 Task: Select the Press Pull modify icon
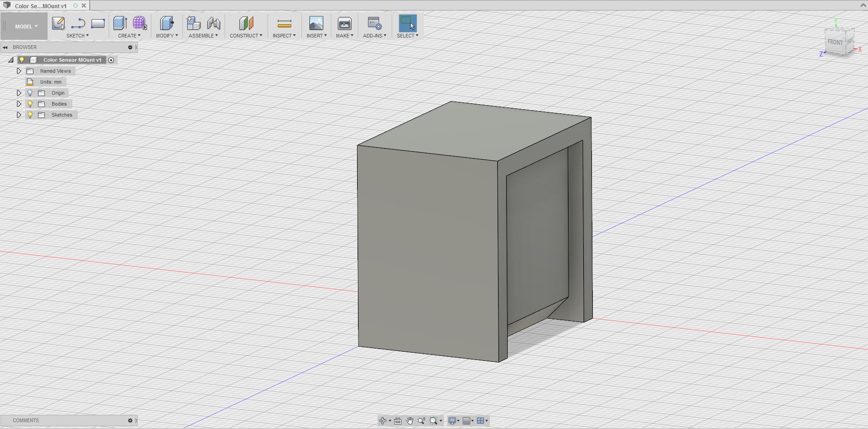click(167, 23)
